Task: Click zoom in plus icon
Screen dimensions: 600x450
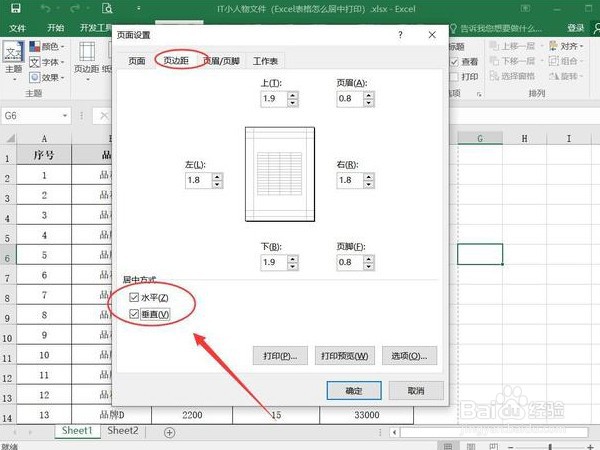Action: coord(589,447)
